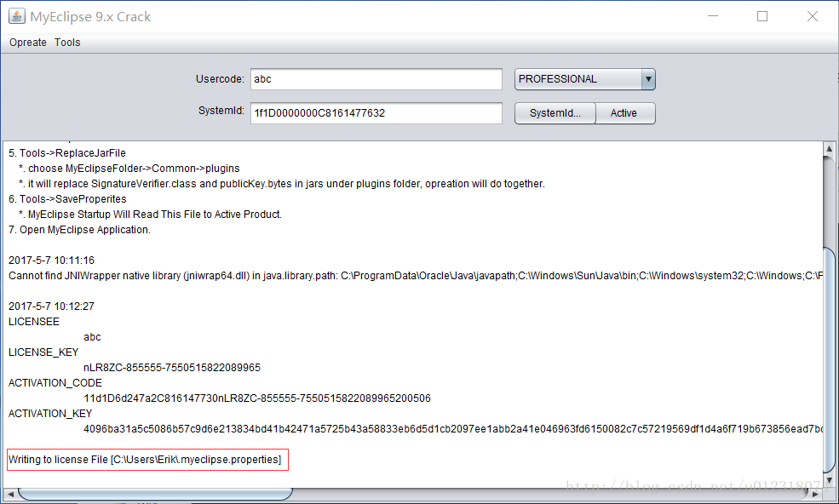Open the Tools menu
The height and width of the screenshot is (504, 839).
pyautogui.click(x=67, y=43)
